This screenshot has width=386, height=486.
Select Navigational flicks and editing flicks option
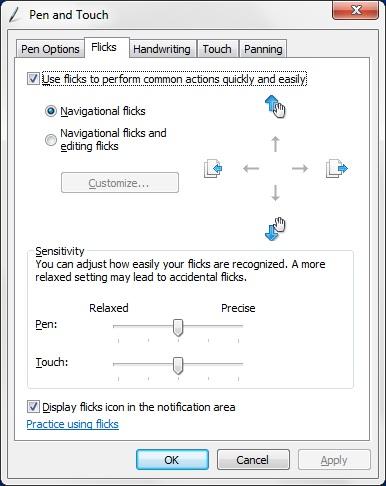click(51, 140)
